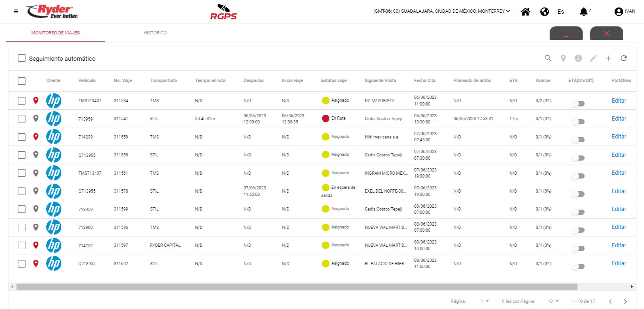Open the Página number dropdown
Image resolution: width=644 pixels, height=309 pixels.
click(x=485, y=301)
